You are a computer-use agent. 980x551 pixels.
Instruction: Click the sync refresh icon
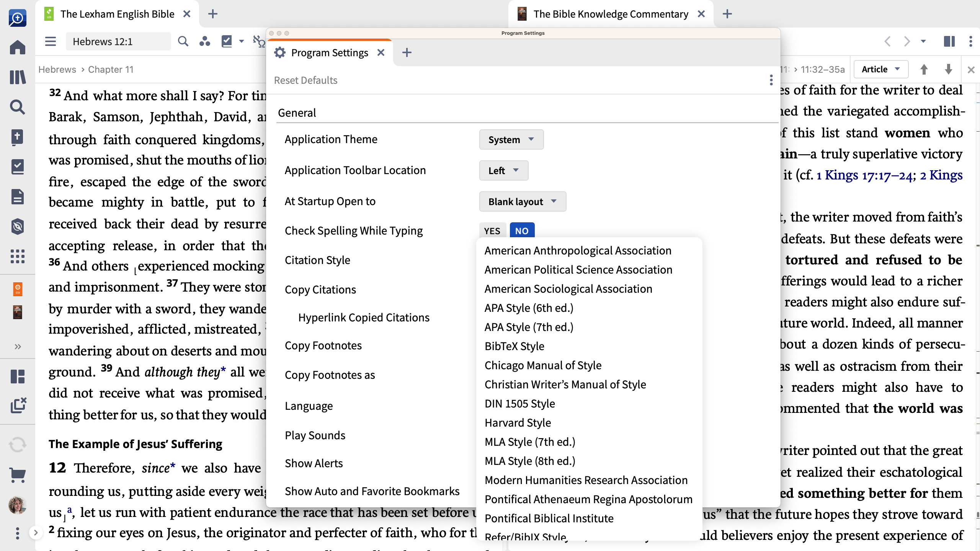pos(18,445)
